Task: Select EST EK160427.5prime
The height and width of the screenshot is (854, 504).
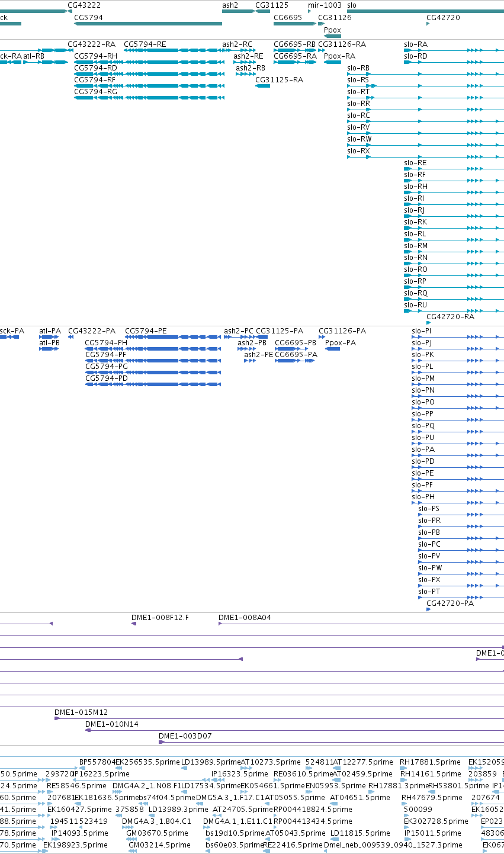Action: click(79, 810)
